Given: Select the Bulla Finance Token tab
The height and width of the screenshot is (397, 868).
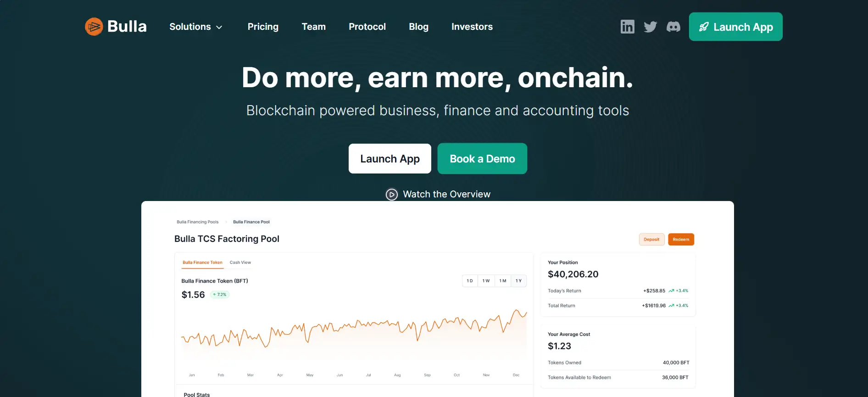Looking at the screenshot, I should point(202,263).
